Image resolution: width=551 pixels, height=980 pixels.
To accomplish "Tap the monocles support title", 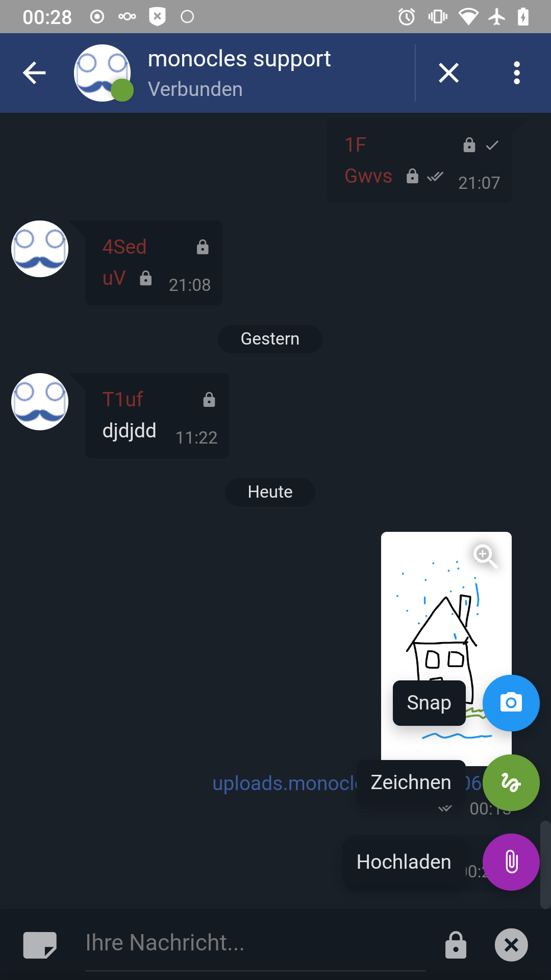I will coord(239,59).
